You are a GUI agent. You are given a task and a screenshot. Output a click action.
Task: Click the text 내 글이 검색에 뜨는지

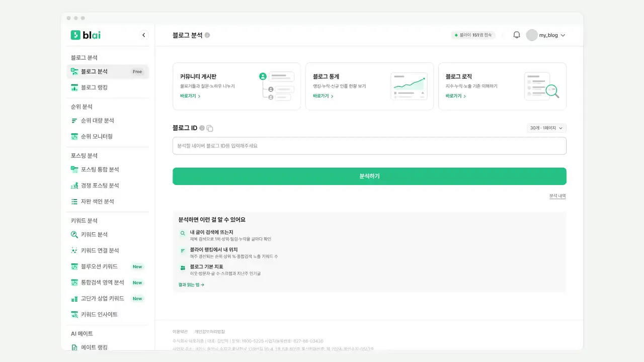[211, 232]
